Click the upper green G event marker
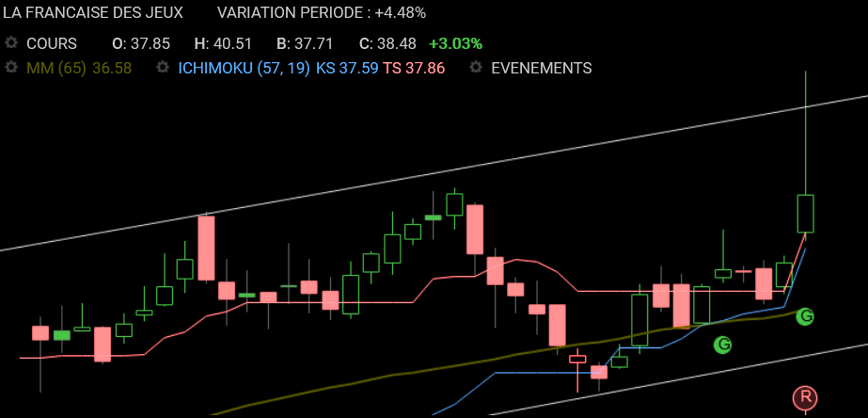Image resolution: width=868 pixels, height=418 pixels. [x=804, y=316]
